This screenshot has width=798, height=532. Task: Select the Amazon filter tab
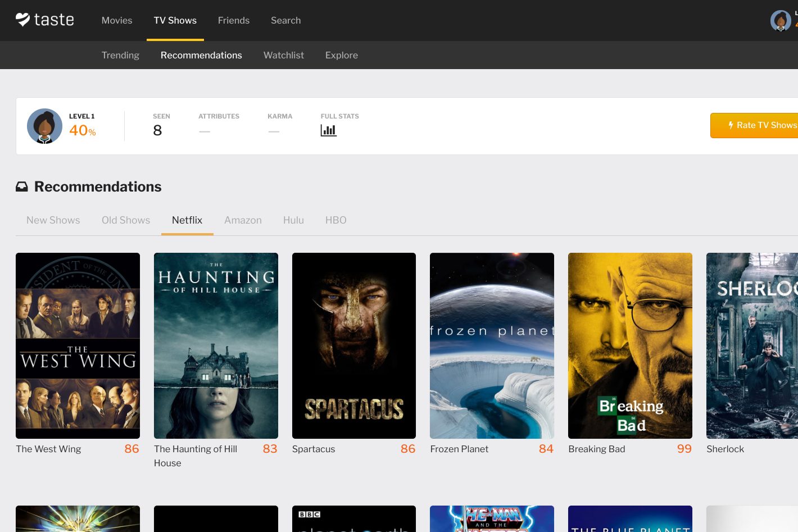pyautogui.click(x=243, y=220)
